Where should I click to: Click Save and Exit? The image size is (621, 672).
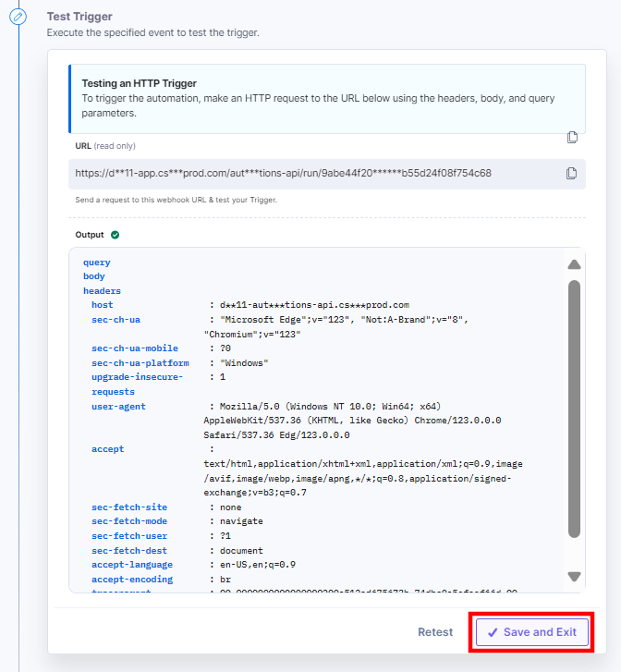[532, 632]
